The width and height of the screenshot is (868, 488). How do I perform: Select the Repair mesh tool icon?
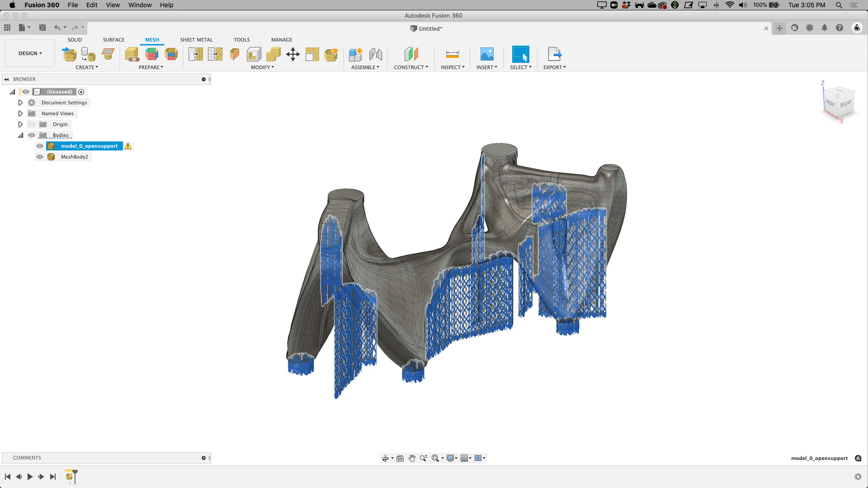click(x=132, y=54)
